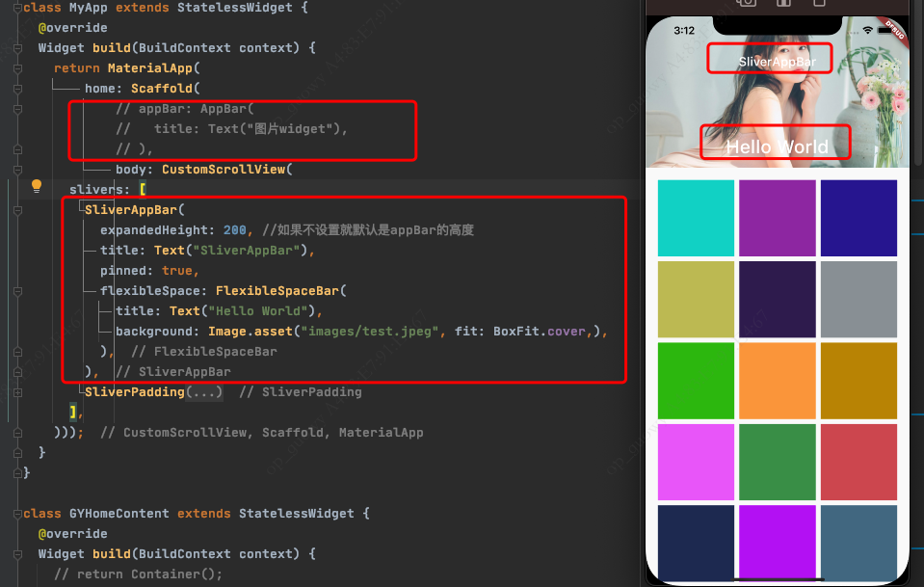This screenshot has width=924, height=587.
Task: Tap the dark purple tile in second row
Action: click(778, 300)
